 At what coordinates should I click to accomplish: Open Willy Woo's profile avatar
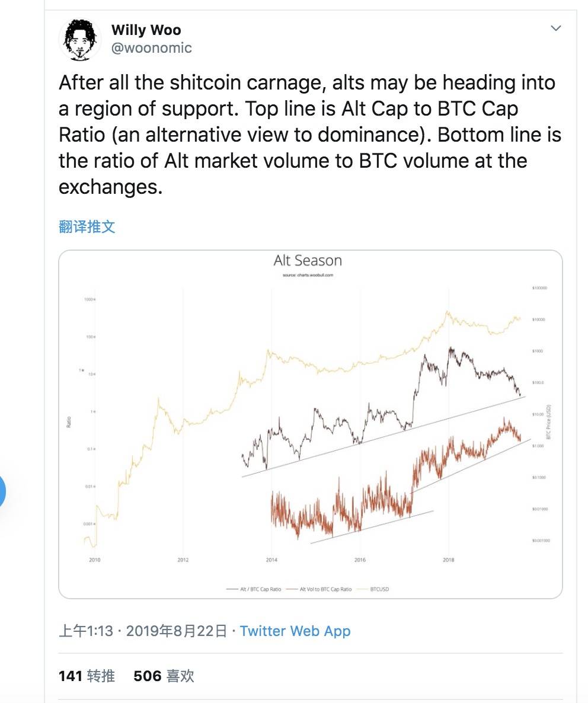click(80, 40)
